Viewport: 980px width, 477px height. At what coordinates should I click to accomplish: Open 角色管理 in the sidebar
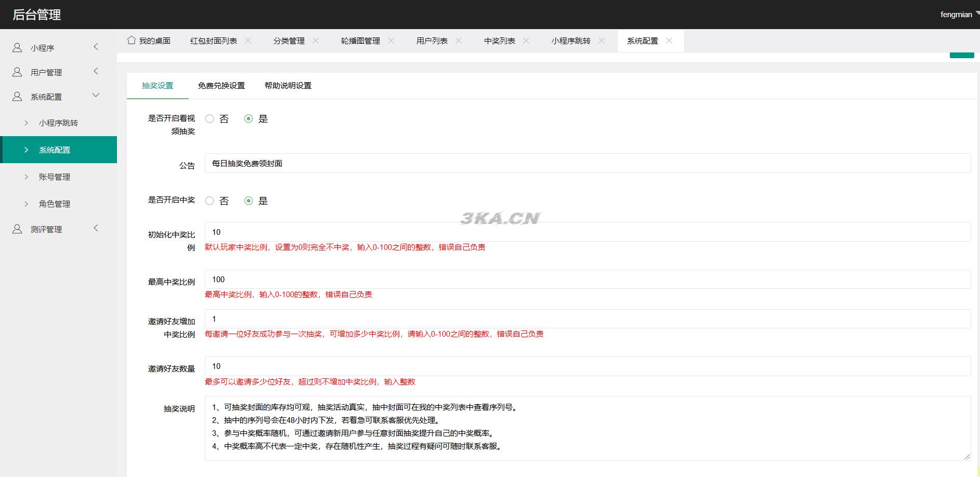click(55, 204)
